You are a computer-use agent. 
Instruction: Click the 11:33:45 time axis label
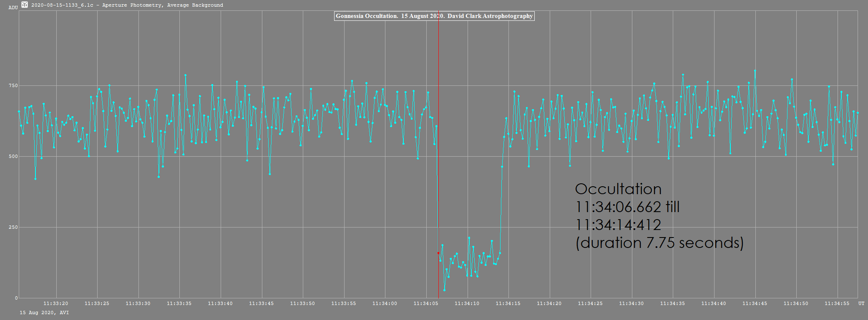(262, 303)
